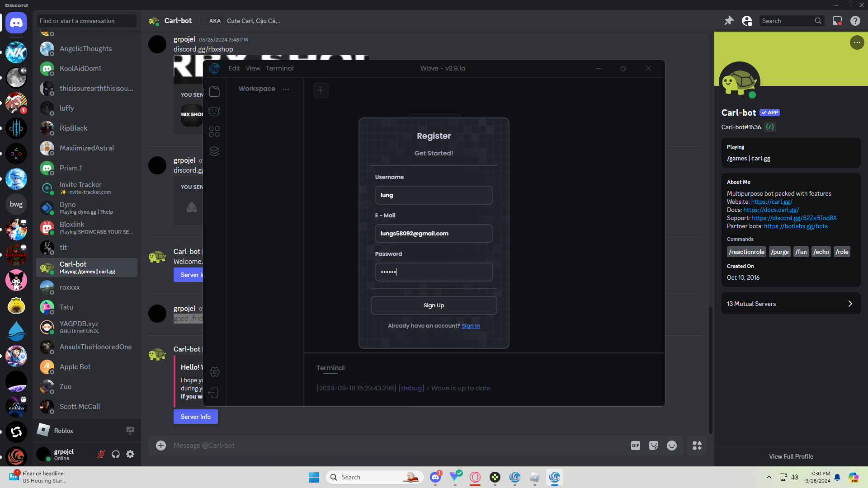Click the Sign Up button

point(434,305)
